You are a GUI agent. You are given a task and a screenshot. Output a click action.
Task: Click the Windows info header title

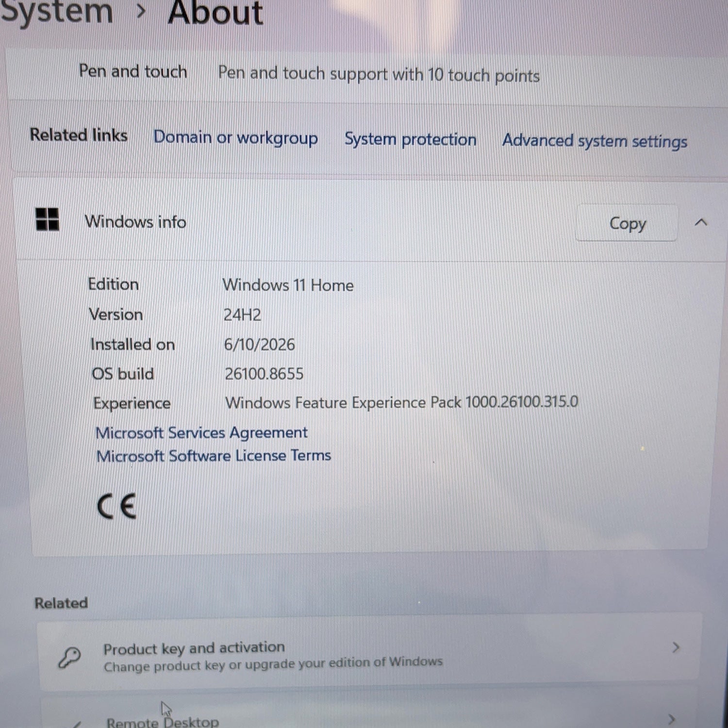(135, 222)
